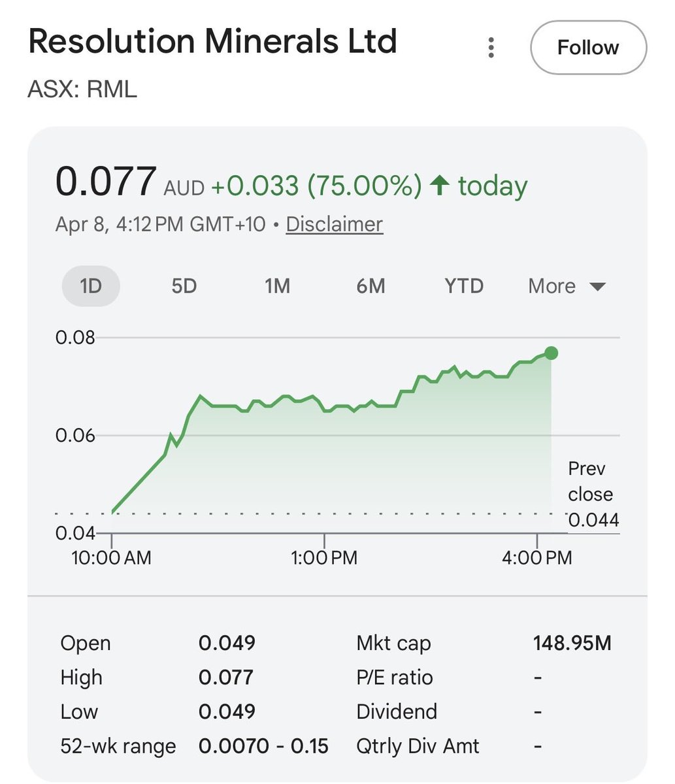
Task: Click the green up arrow icon
Action: 439,186
